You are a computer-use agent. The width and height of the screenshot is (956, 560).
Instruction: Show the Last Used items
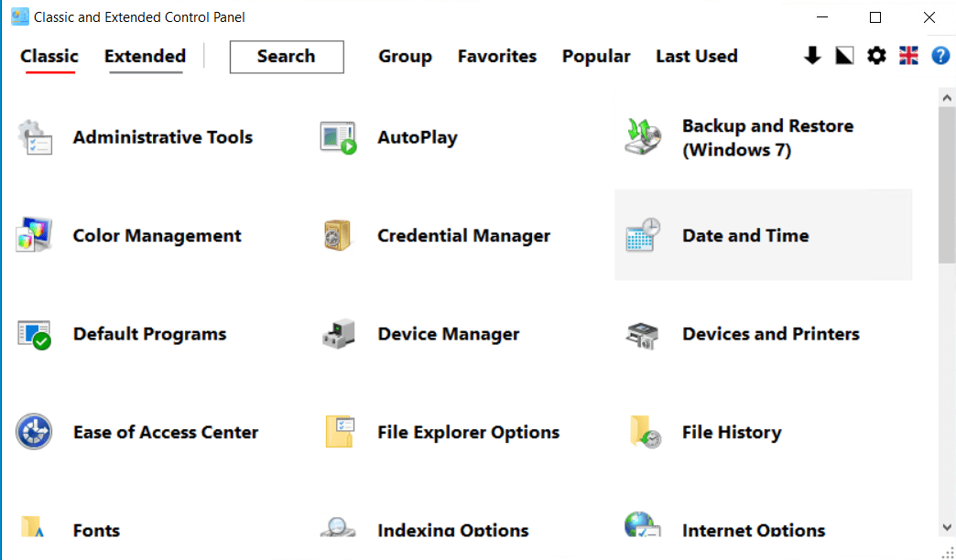[x=696, y=56]
